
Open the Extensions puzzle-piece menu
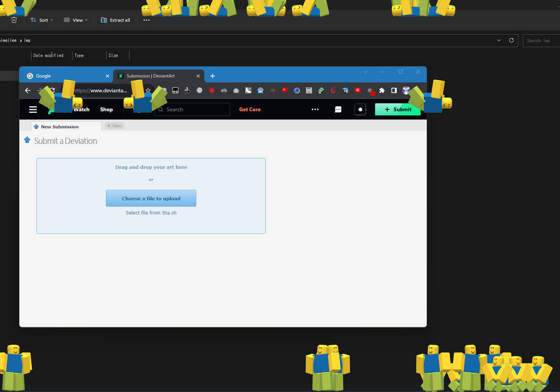point(382,90)
